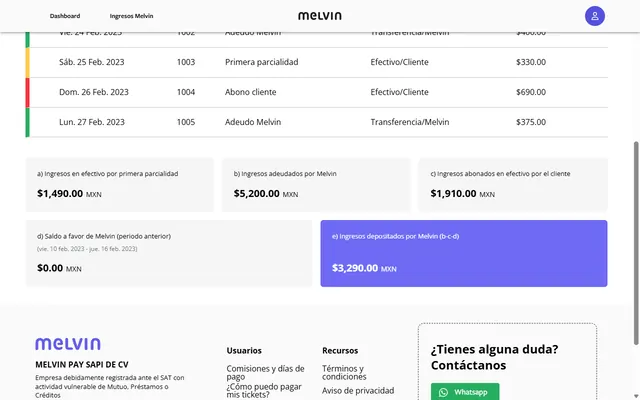This screenshot has height=400, width=640.
Task: Click the $375.00 amount
Action: point(531,122)
